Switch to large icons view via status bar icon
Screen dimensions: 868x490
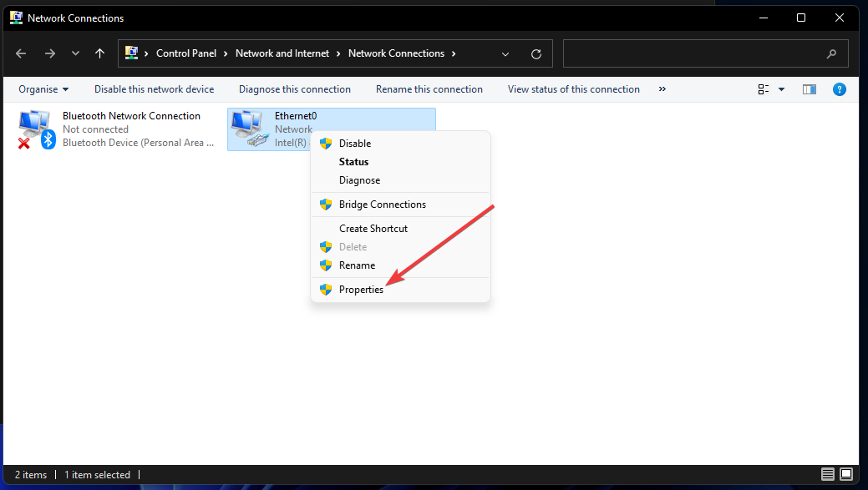pyautogui.click(x=845, y=474)
